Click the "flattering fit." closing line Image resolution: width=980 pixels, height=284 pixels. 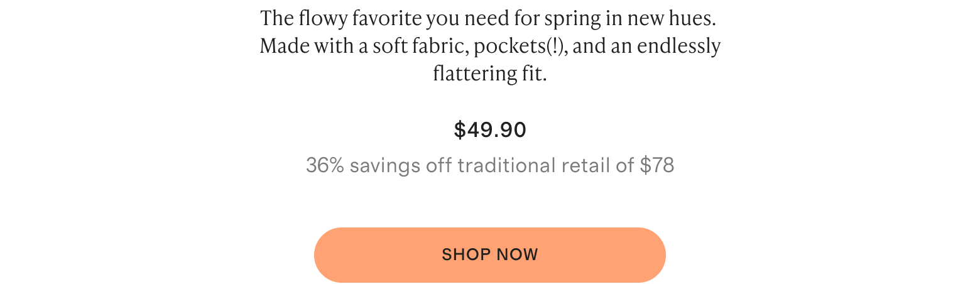click(490, 74)
